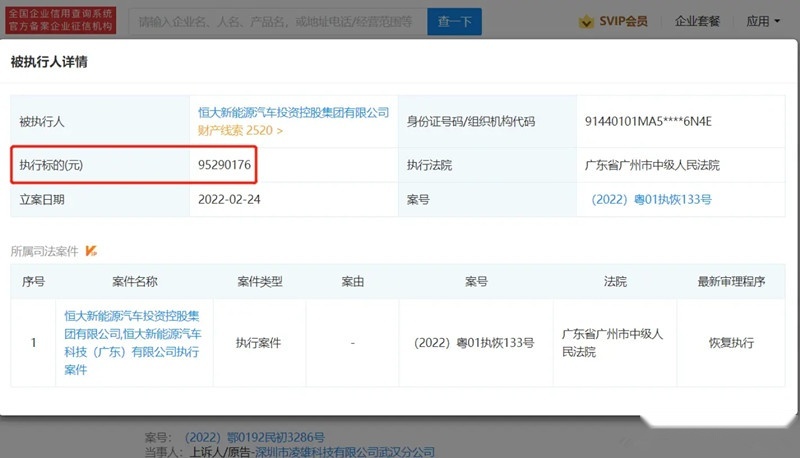Image resolution: width=800 pixels, height=458 pixels.
Task: Click the 案由 column header
Action: point(353,282)
